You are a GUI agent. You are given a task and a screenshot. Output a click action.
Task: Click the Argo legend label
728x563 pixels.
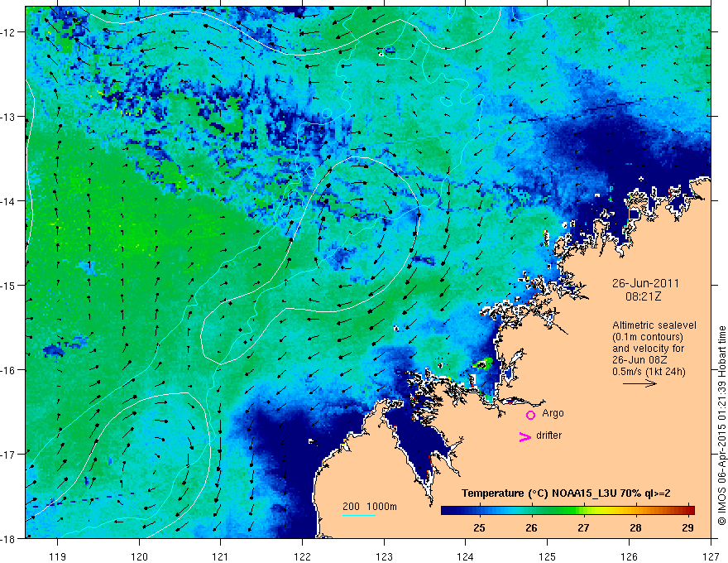coord(553,413)
